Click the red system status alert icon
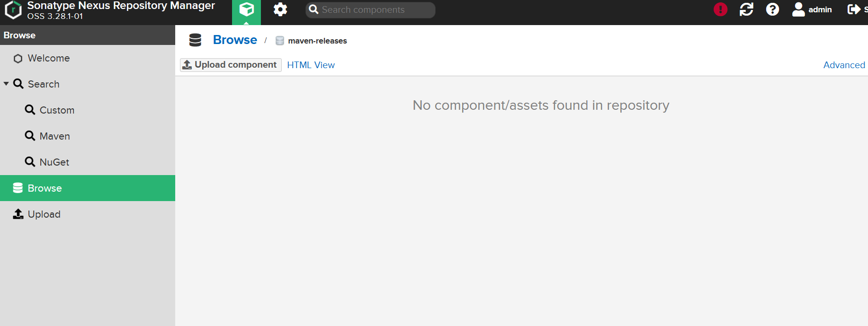The width and height of the screenshot is (868, 326). tap(720, 9)
